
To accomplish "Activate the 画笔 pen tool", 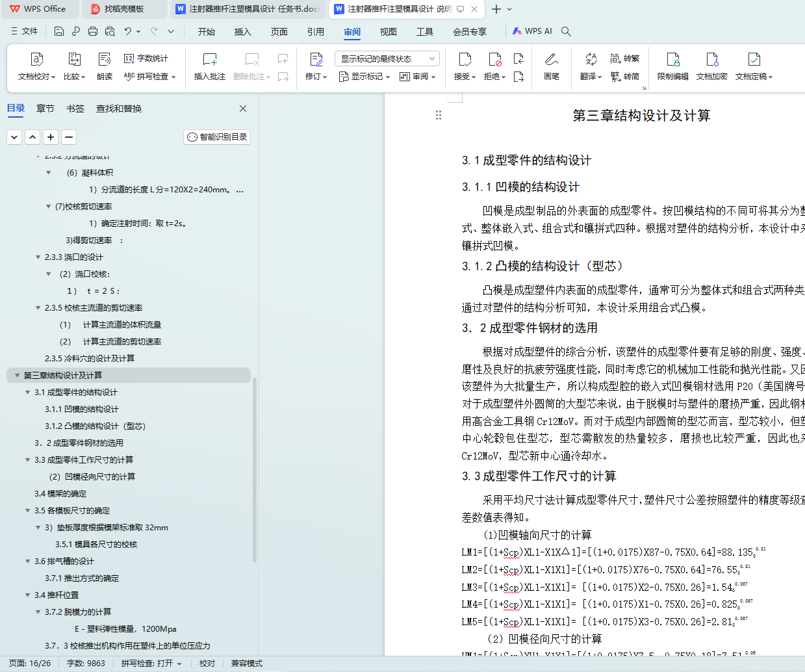I will [x=552, y=67].
